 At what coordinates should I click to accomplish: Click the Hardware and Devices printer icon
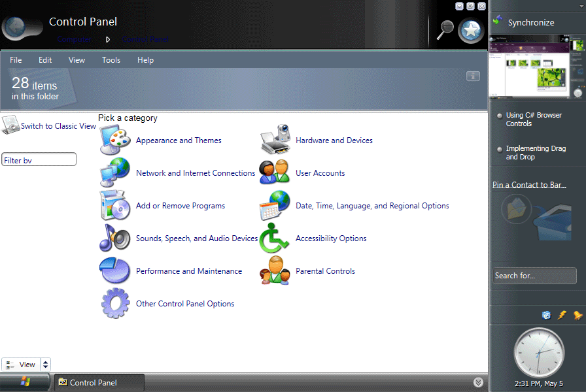pos(275,140)
